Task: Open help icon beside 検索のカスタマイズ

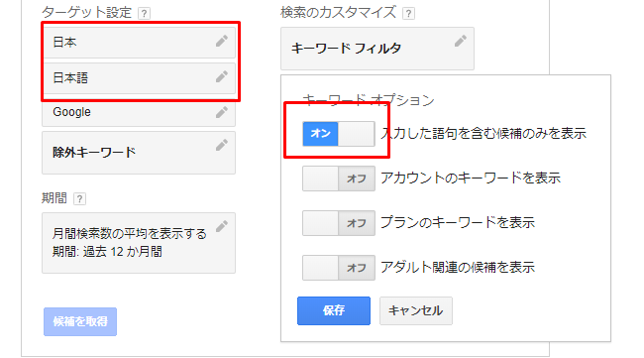Action: pyautogui.click(x=408, y=14)
